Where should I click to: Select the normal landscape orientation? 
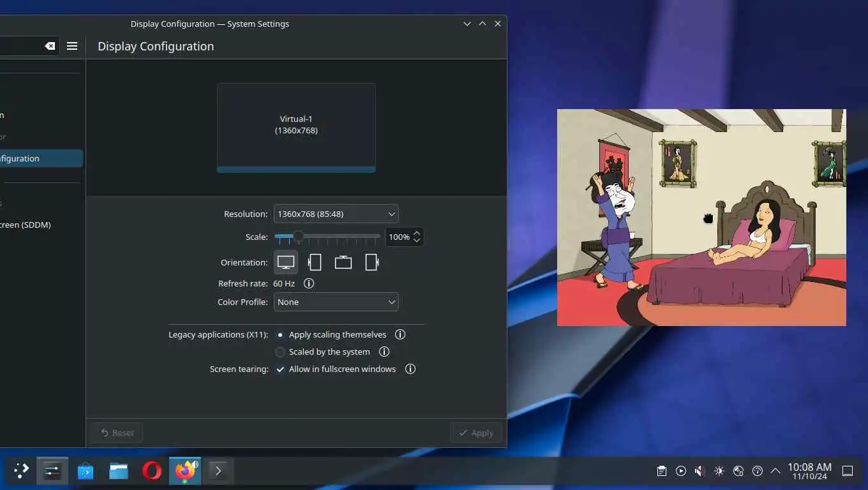click(x=286, y=262)
